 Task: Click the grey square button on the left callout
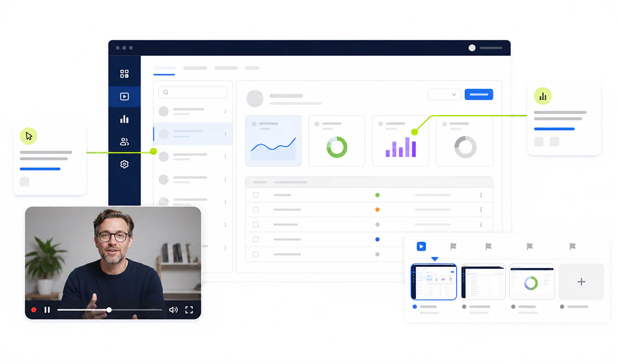(24, 181)
